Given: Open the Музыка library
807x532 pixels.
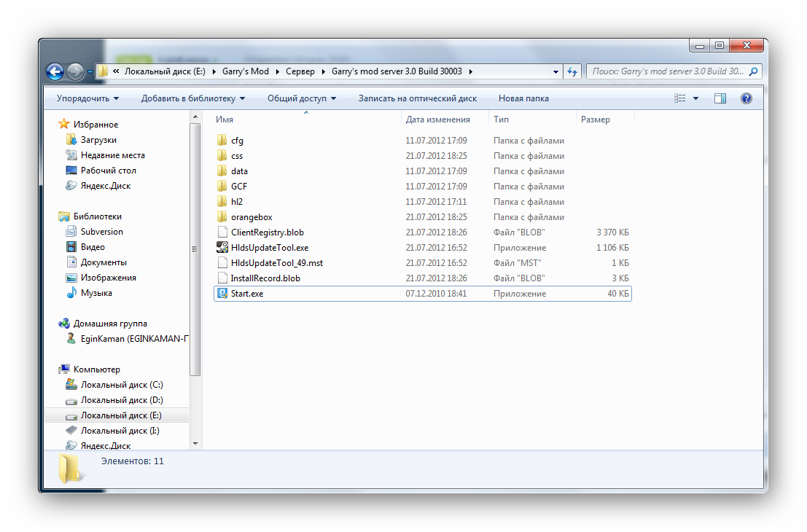Looking at the screenshot, I should [95, 293].
